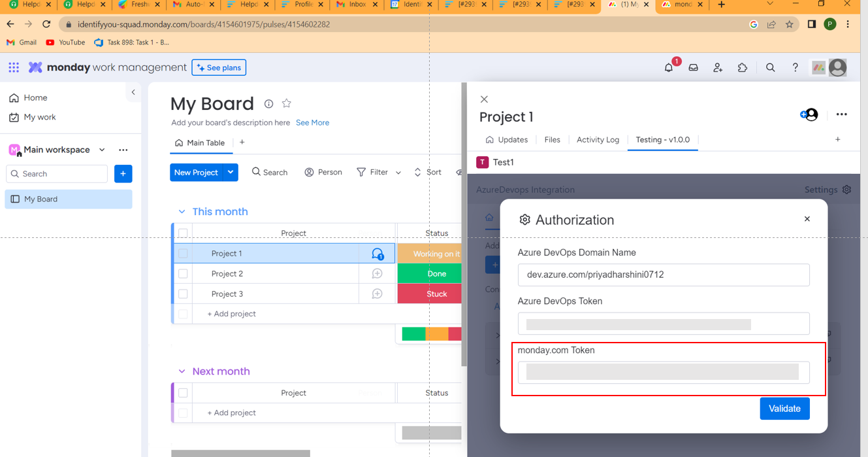The height and width of the screenshot is (457, 868).
Task: Collapse the left sidebar arrow
Action: pyautogui.click(x=133, y=92)
